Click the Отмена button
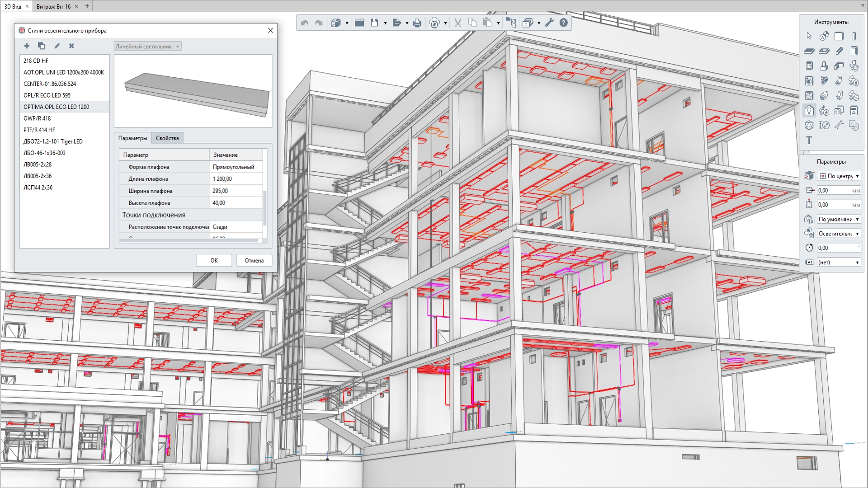 click(254, 260)
